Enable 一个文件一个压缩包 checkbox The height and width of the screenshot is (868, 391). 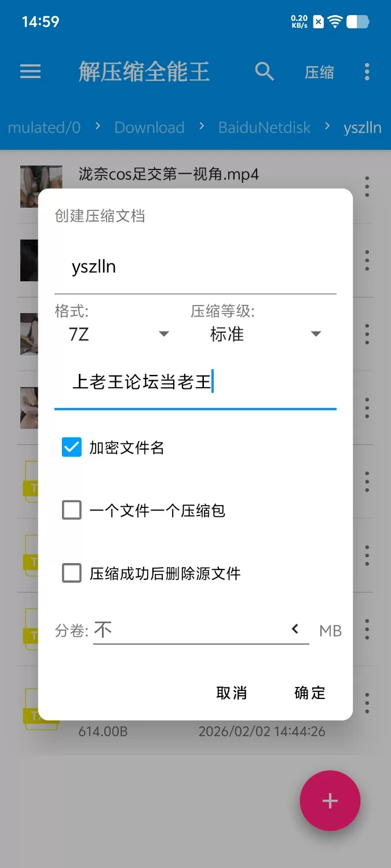pyautogui.click(x=72, y=510)
